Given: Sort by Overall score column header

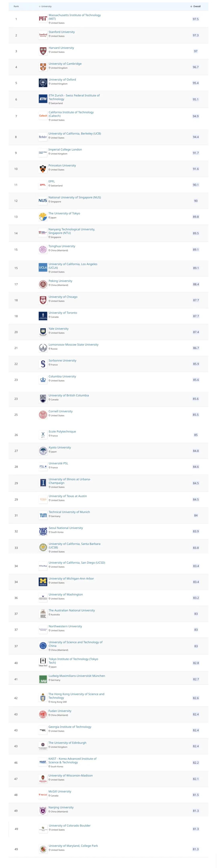Looking at the screenshot, I should pos(196,6).
